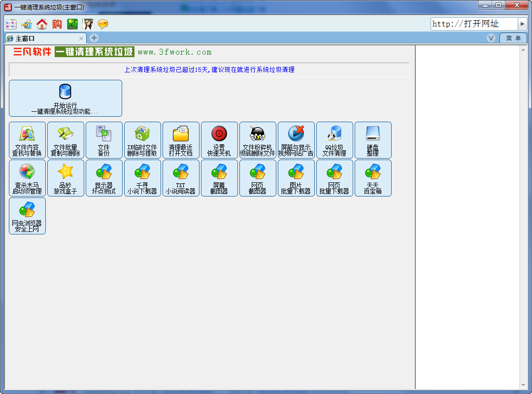Open 文件内容查找与替换 tool
532x394 pixels.
(x=27, y=140)
